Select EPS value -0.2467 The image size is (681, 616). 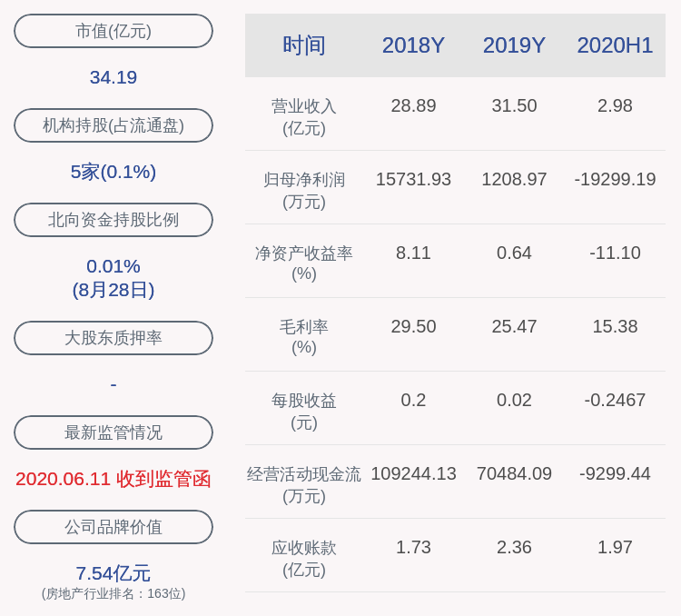[x=615, y=400]
